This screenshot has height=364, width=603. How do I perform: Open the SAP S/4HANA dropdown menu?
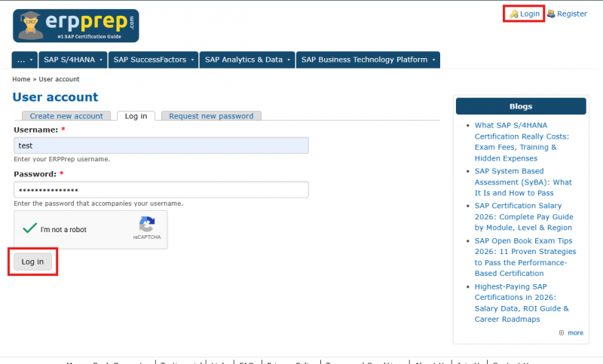(x=73, y=60)
